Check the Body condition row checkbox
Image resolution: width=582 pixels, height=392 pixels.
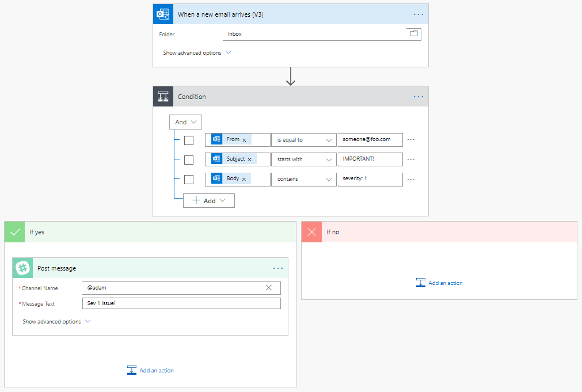189,179
